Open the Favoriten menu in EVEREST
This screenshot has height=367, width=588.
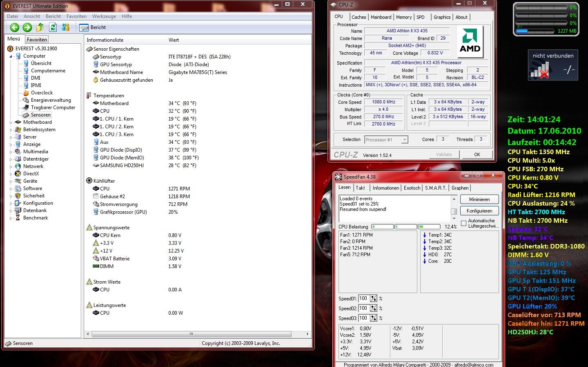tap(76, 16)
